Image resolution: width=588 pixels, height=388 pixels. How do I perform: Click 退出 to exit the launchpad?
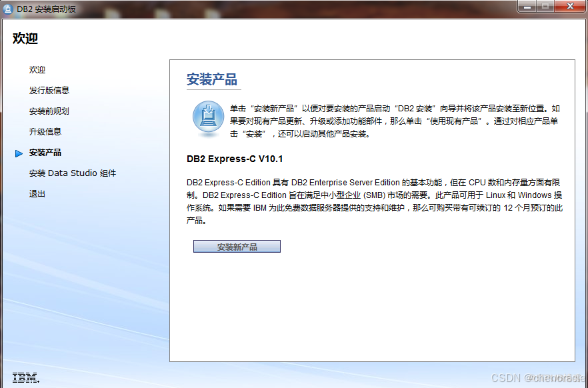[x=37, y=194]
